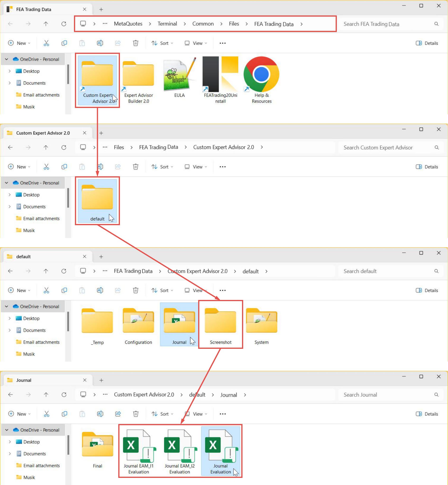
Task: Open New dropdown in FEA Trading Data window
Action: (x=19, y=43)
